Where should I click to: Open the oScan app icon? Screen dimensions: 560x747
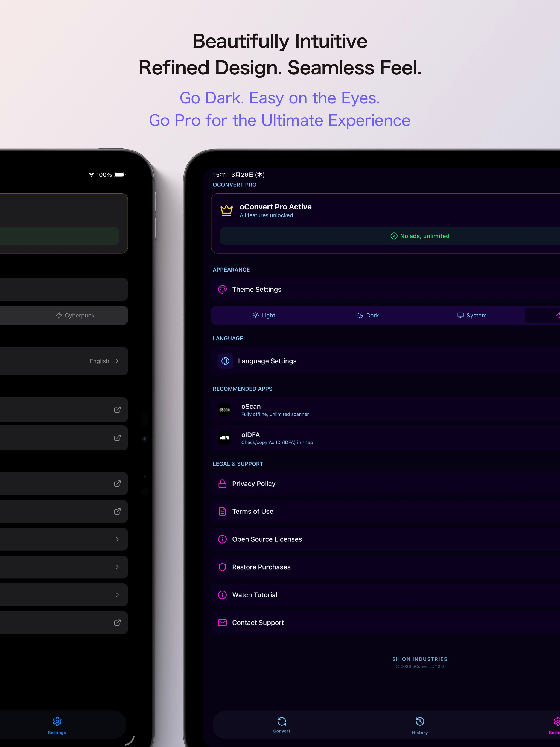pyautogui.click(x=224, y=410)
